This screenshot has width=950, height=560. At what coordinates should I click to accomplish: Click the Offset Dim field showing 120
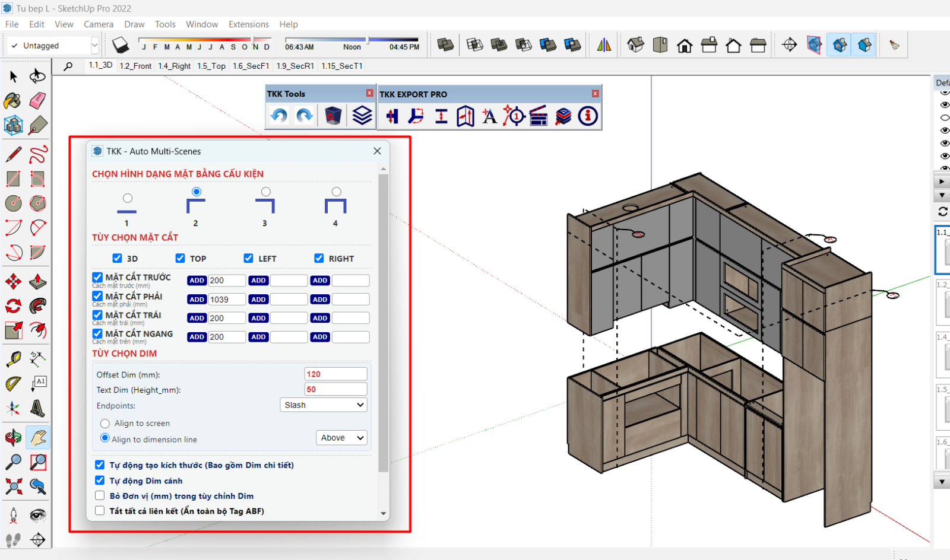335,374
